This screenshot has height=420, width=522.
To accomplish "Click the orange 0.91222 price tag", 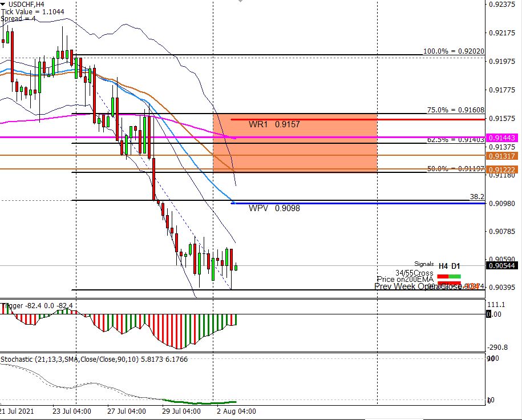I will click(502, 170).
